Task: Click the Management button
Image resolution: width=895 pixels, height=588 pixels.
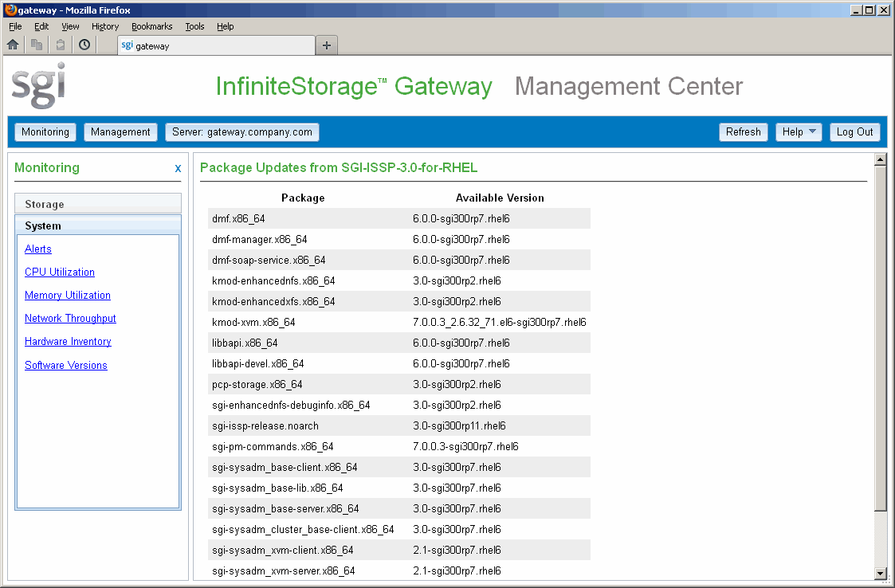Action: pyautogui.click(x=120, y=132)
